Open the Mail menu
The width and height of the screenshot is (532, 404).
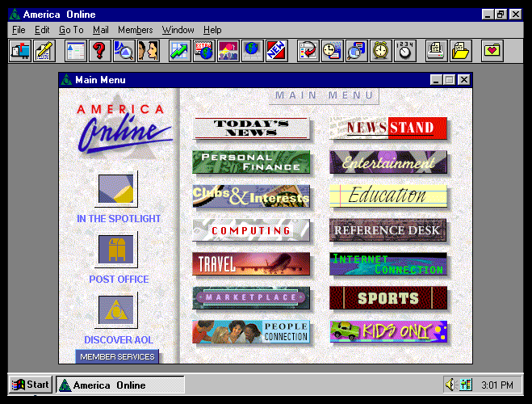101,30
